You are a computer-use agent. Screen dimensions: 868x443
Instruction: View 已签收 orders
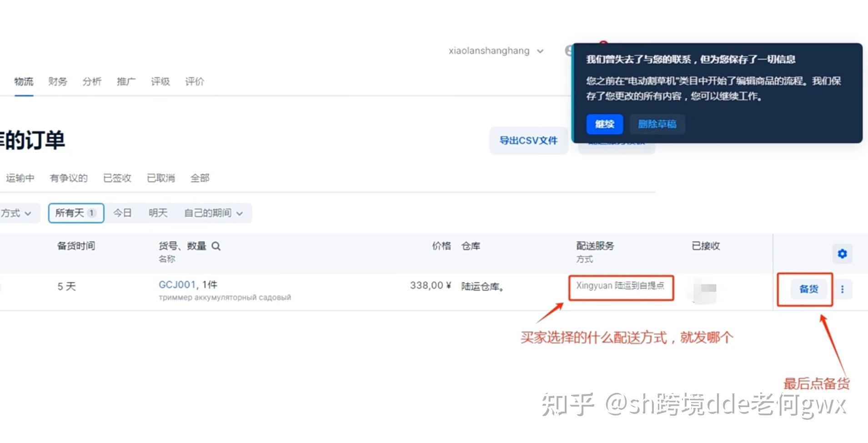(x=117, y=178)
